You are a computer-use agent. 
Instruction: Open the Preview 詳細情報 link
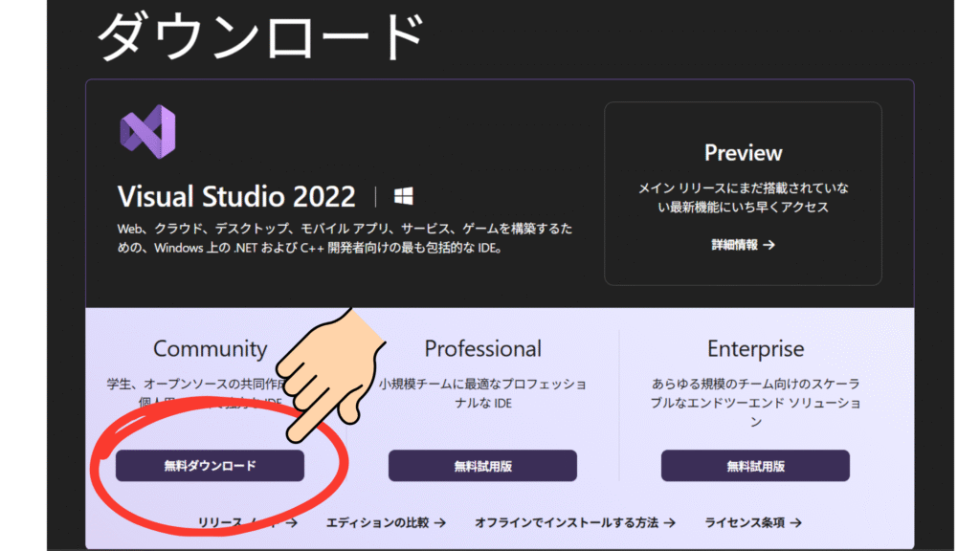point(743,245)
